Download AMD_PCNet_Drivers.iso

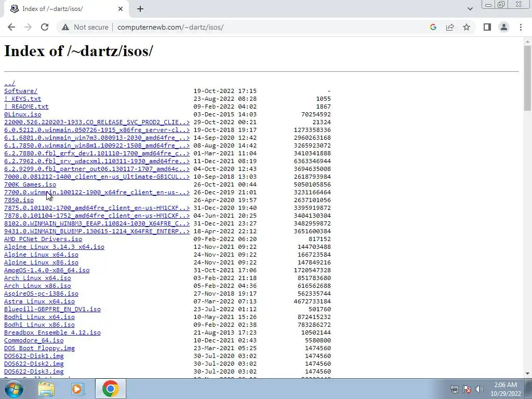[x=43, y=239]
